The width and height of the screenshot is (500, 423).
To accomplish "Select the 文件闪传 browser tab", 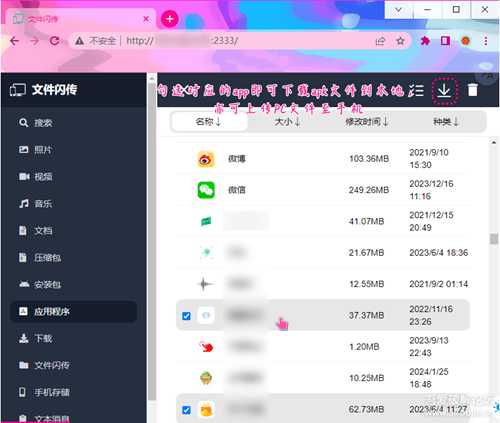I will pos(80,19).
